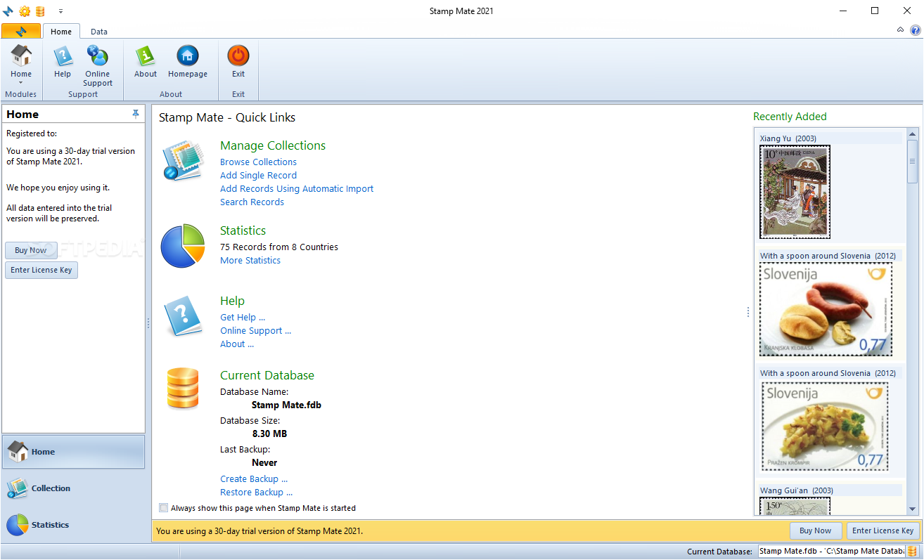This screenshot has width=924, height=560.
Task: Click the Recently Added heading
Action: coord(790,117)
